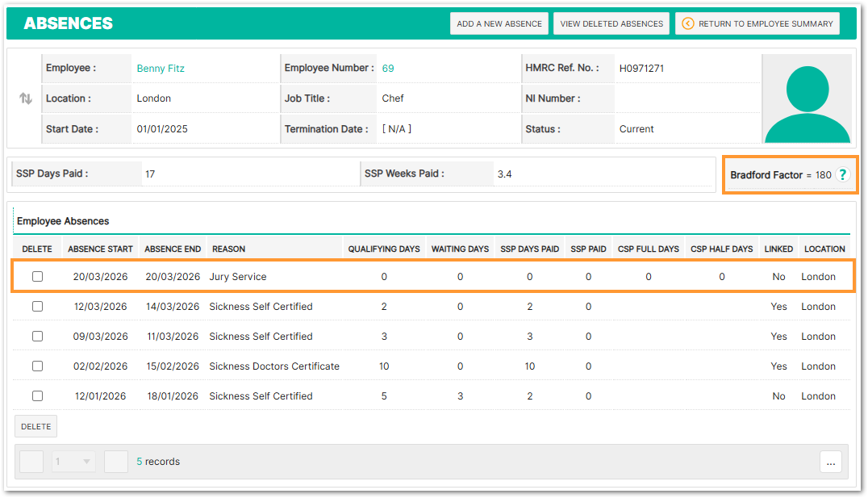Image resolution: width=868 pixels, height=498 pixels.
Task: Tick checkbox for Sickness Doctors Certificate row
Action: 37,366
